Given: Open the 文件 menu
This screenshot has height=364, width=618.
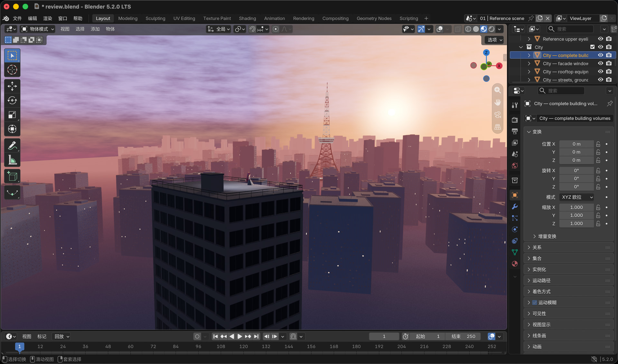Looking at the screenshot, I should pos(17,18).
